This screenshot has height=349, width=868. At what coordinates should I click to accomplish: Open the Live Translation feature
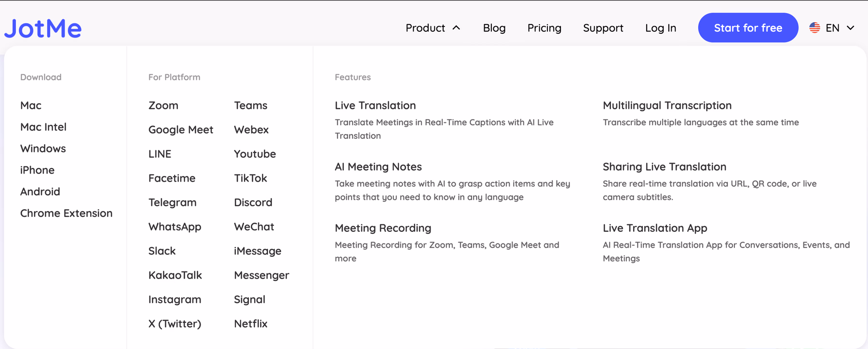coord(375,105)
